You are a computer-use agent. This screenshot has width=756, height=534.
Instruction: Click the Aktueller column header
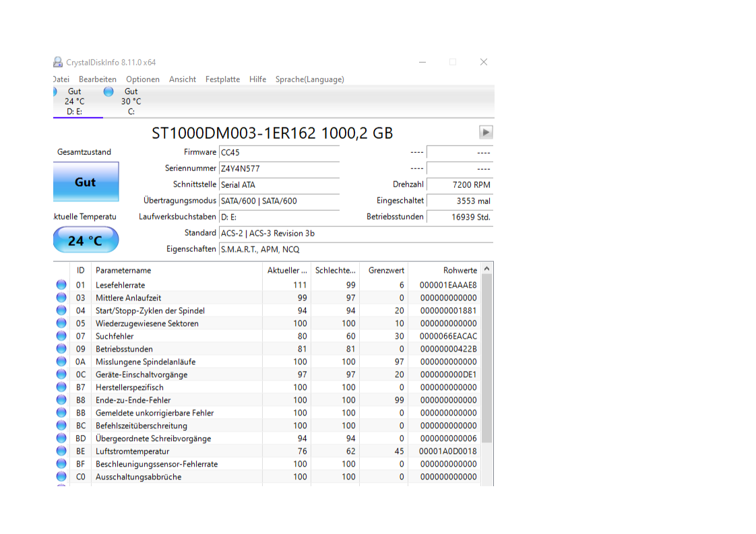(287, 271)
